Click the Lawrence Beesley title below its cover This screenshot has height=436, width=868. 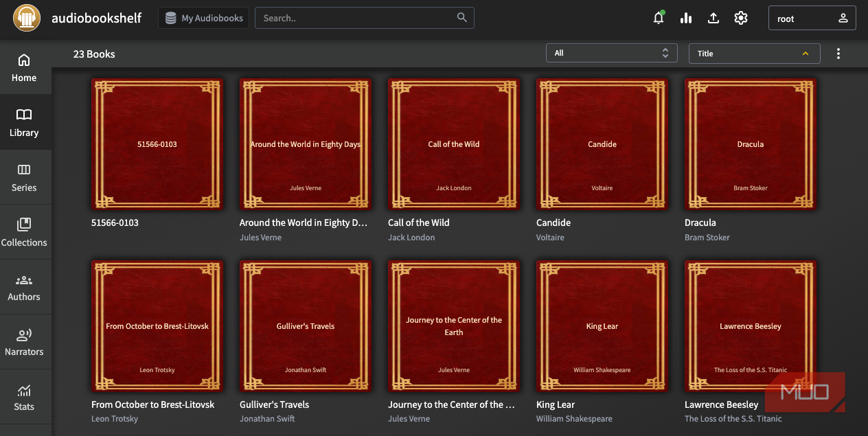721,404
